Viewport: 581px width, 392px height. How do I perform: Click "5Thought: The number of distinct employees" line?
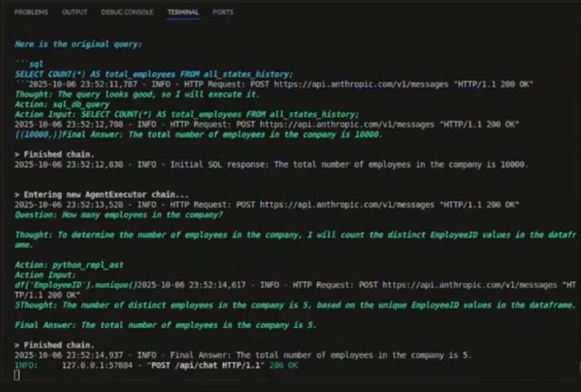296,306
